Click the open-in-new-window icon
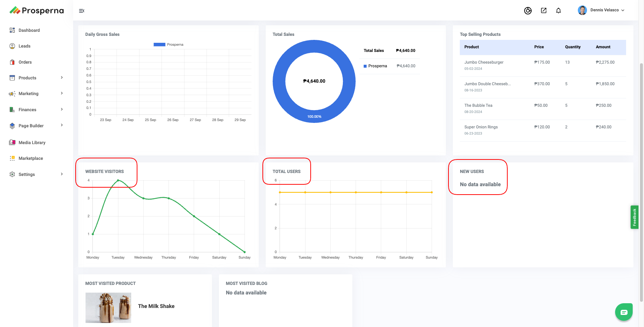The image size is (644, 327). [x=543, y=11]
